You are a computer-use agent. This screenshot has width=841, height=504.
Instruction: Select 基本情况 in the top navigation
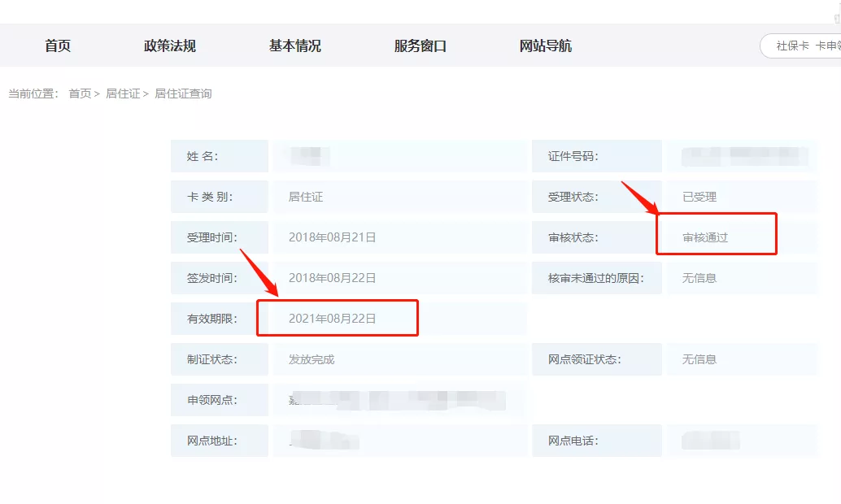(x=295, y=46)
